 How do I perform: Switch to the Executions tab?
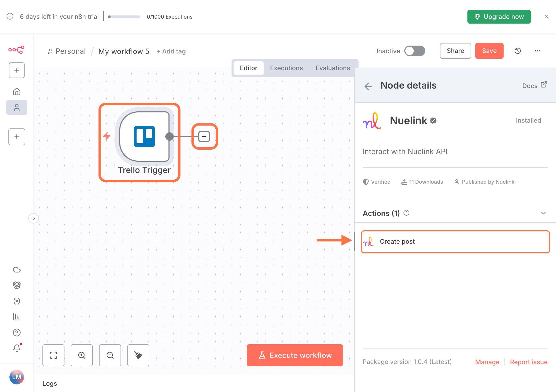[x=286, y=68]
